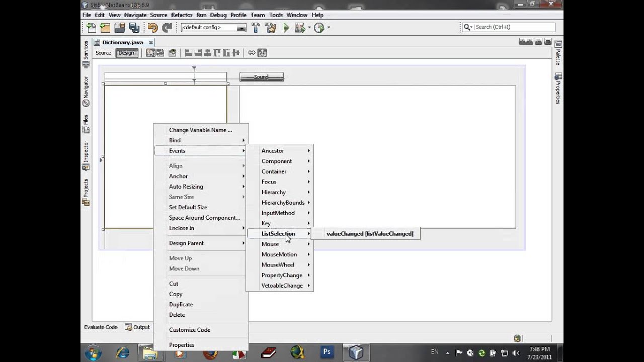Click the Align Left in Column icon
Viewport: 644px width, 362px height.
pyautogui.click(x=189, y=53)
